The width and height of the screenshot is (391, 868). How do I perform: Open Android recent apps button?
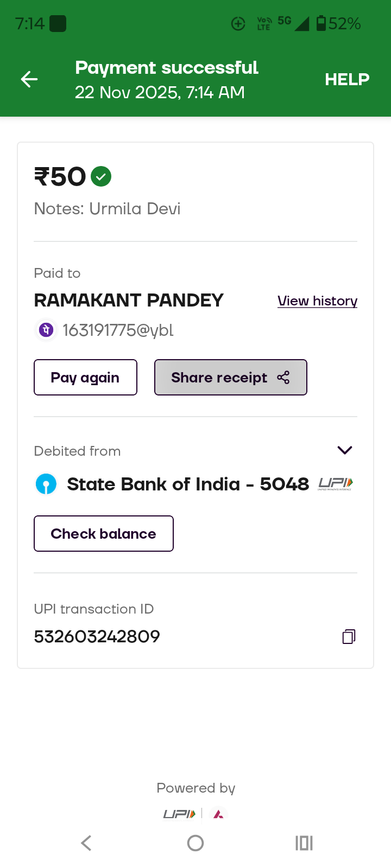(x=304, y=843)
